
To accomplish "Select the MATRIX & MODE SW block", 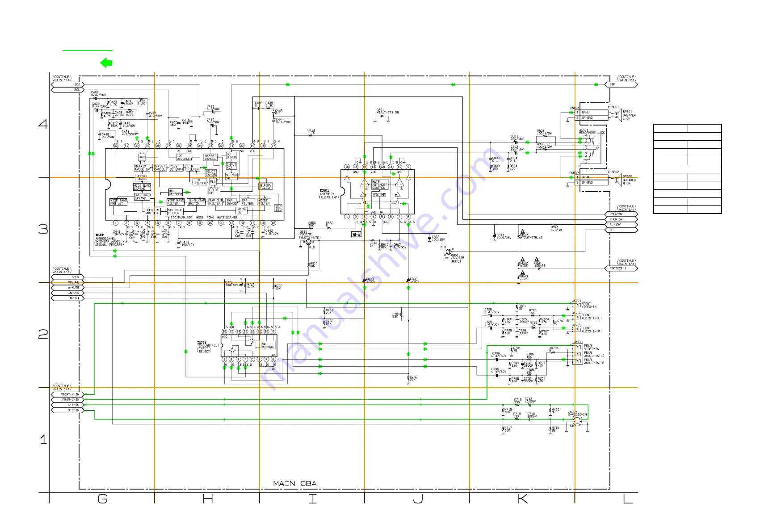I will point(142,168).
